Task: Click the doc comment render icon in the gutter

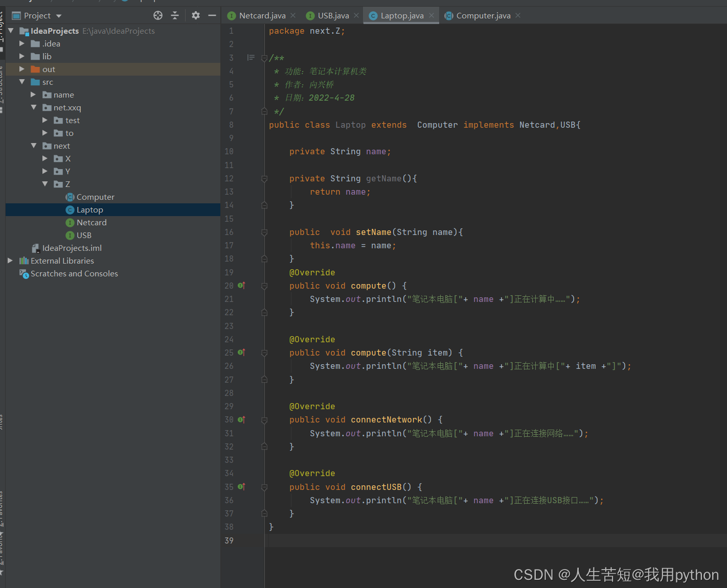Action: [x=251, y=58]
